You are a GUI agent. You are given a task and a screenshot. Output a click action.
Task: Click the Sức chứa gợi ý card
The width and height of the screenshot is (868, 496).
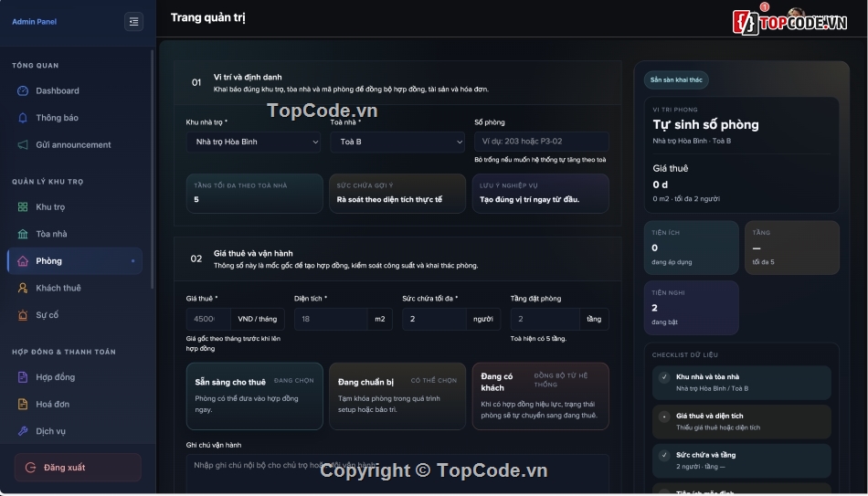pos(397,194)
